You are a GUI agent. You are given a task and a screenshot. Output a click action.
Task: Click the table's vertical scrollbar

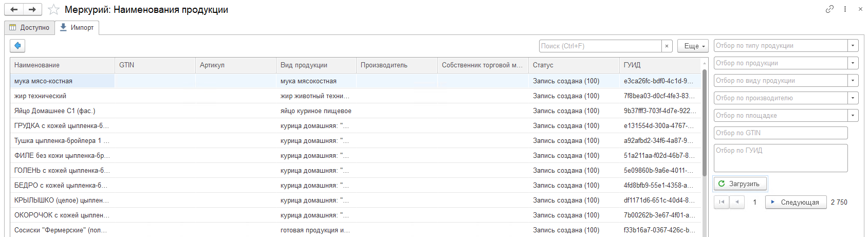pyautogui.click(x=704, y=123)
